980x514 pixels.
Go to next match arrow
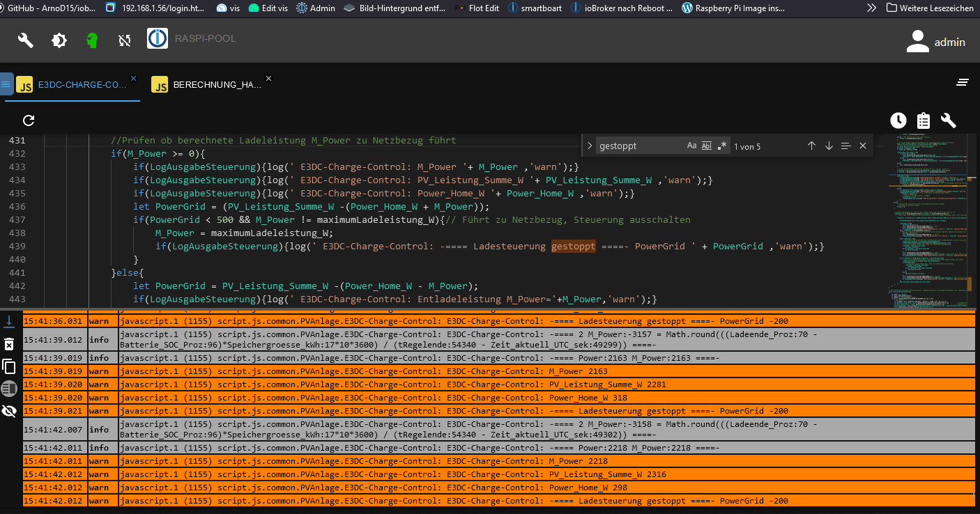[829, 146]
